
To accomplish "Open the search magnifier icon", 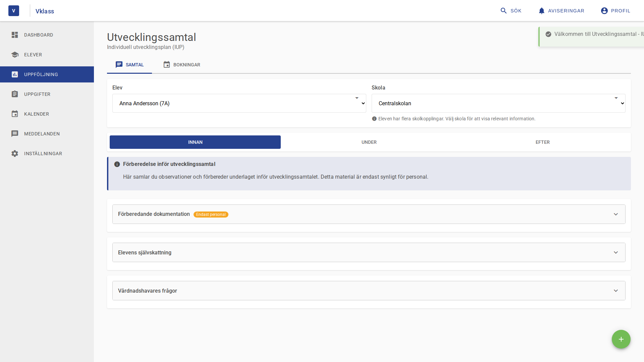I will coord(503,10).
